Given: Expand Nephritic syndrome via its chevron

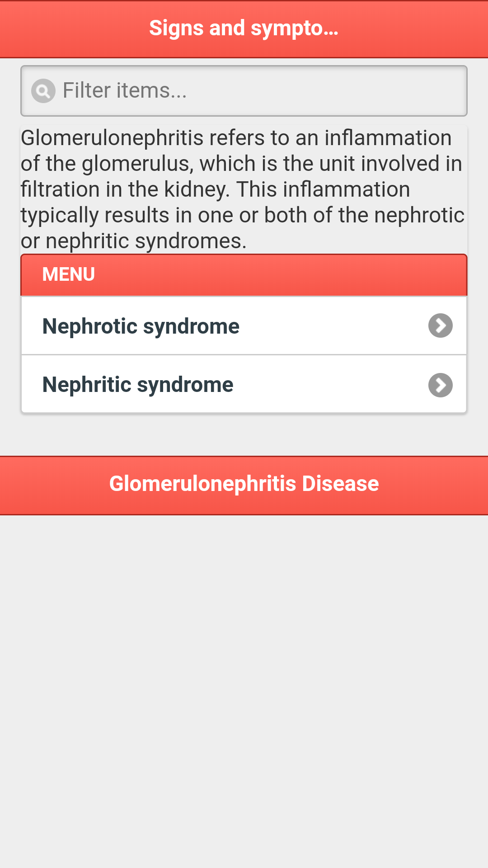Looking at the screenshot, I should coord(440,385).
